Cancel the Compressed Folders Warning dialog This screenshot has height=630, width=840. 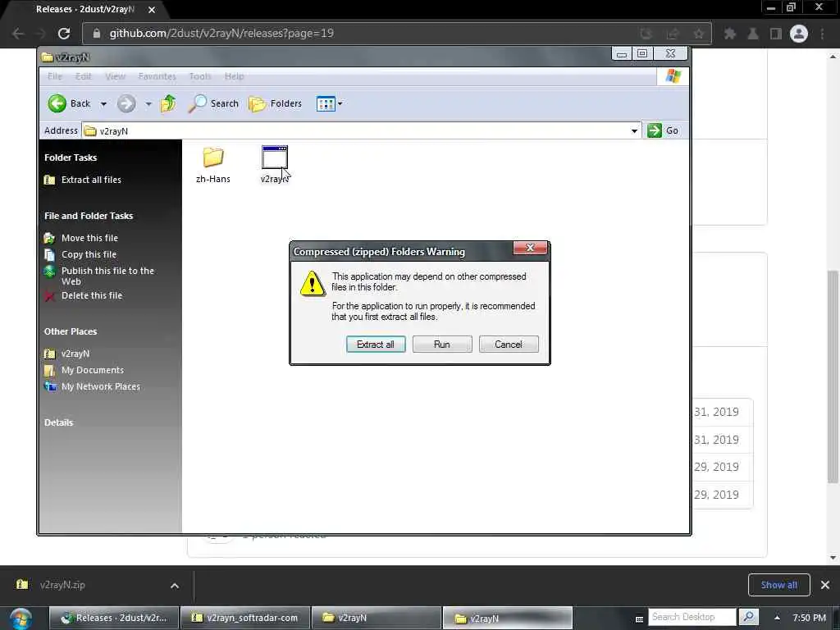point(509,345)
